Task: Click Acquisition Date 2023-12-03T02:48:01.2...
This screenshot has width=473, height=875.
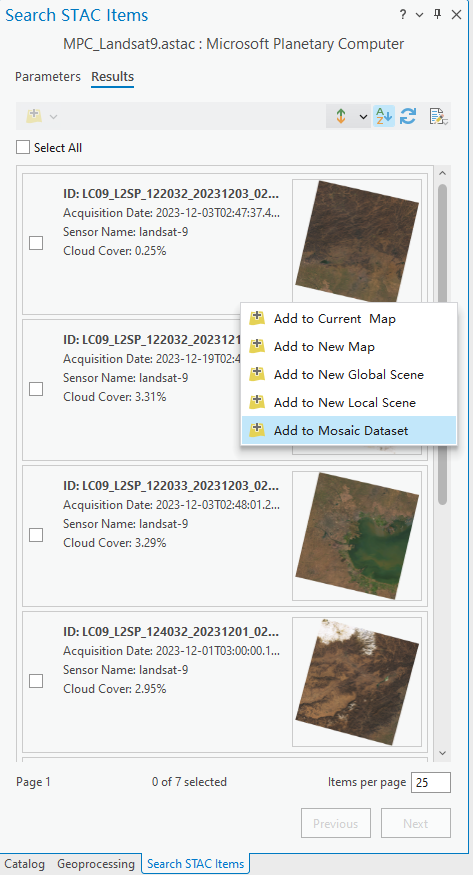Action: (171, 504)
